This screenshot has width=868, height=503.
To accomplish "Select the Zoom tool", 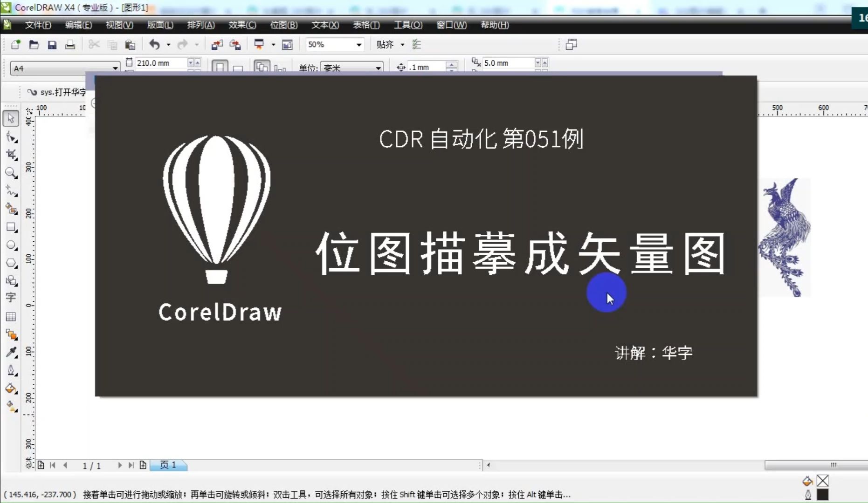I will coord(11,173).
